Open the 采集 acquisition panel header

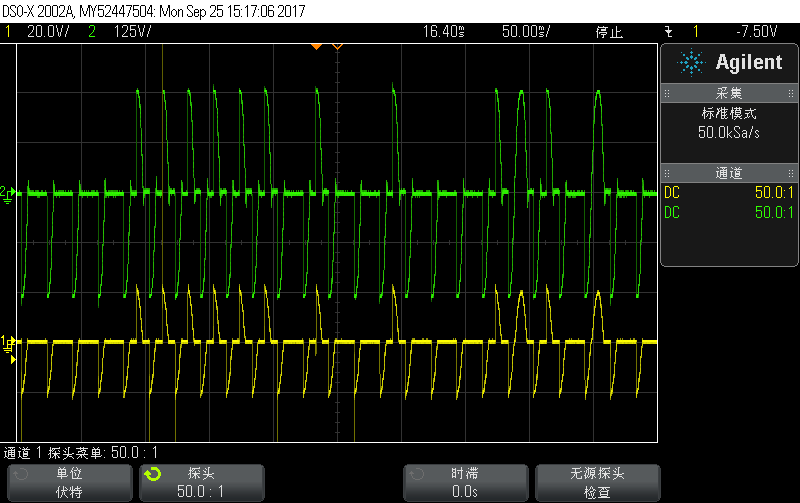click(x=729, y=93)
